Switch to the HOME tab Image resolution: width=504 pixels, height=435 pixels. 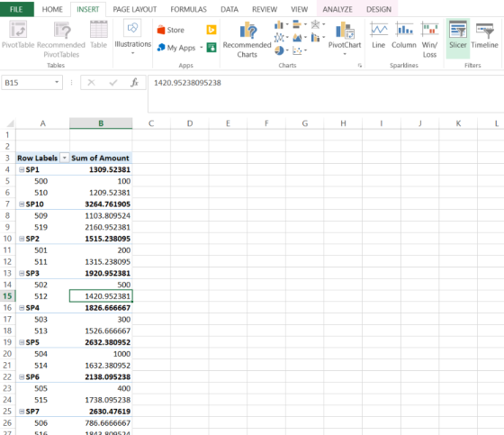[x=52, y=9]
